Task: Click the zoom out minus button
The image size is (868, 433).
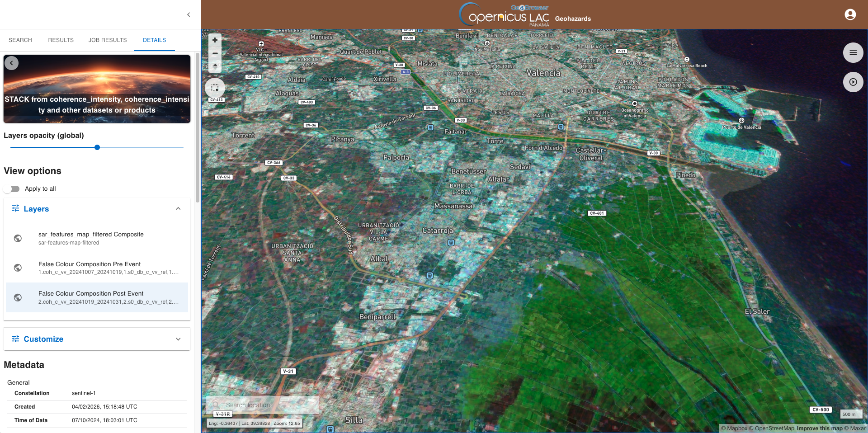Action: point(215,53)
